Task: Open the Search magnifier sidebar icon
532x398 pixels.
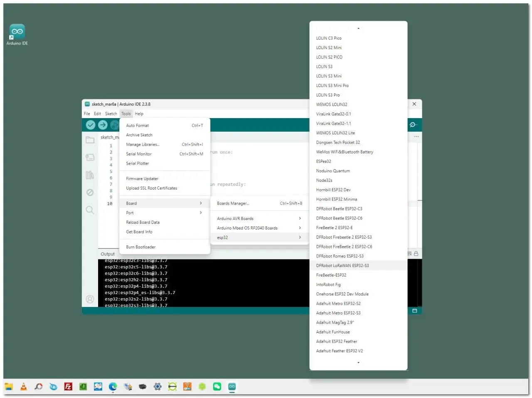Action: pyautogui.click(x=90, y=210)
